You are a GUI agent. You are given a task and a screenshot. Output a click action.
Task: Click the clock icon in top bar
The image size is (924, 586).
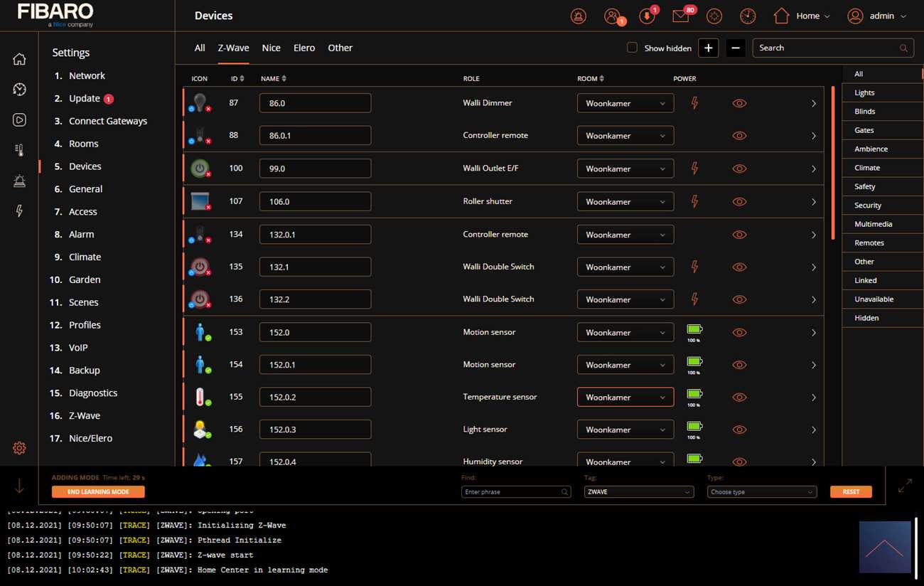[x=748, y=16]
